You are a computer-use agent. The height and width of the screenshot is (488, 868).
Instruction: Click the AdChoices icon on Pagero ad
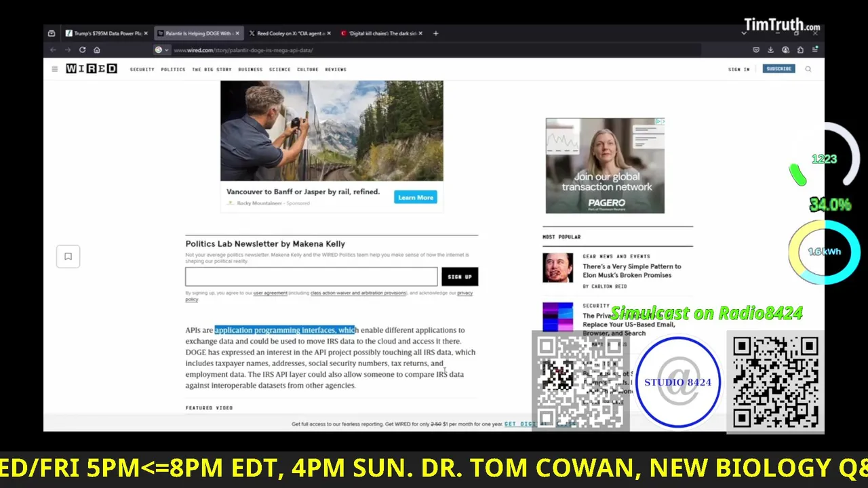(660, 121)
